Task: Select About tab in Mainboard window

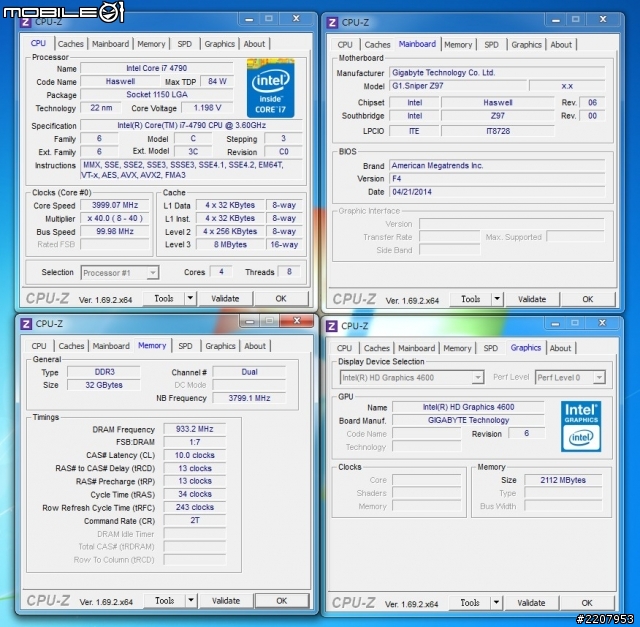Action: point(561,44)
